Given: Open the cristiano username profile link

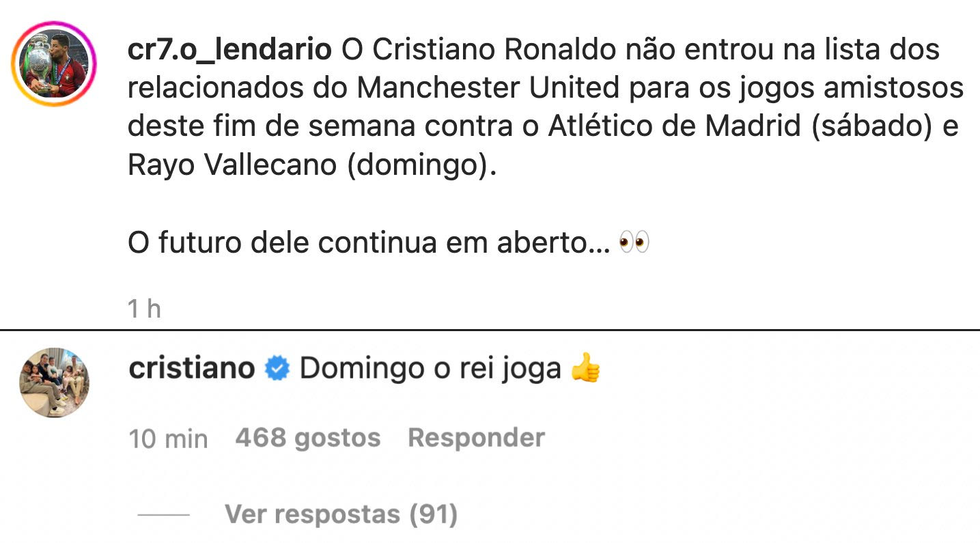Looking at the screenshot, I should coord(191,369).
